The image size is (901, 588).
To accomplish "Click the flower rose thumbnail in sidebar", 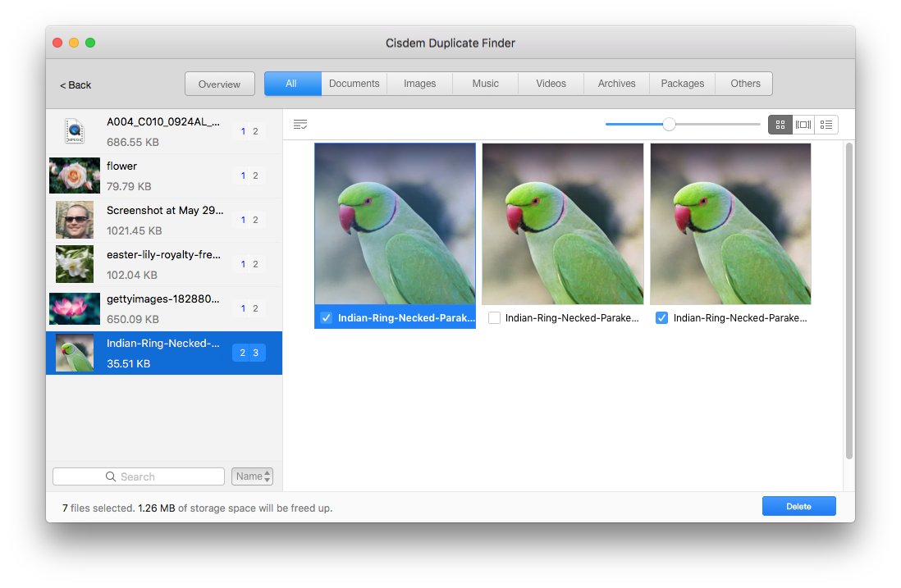I will pos(75,175).
